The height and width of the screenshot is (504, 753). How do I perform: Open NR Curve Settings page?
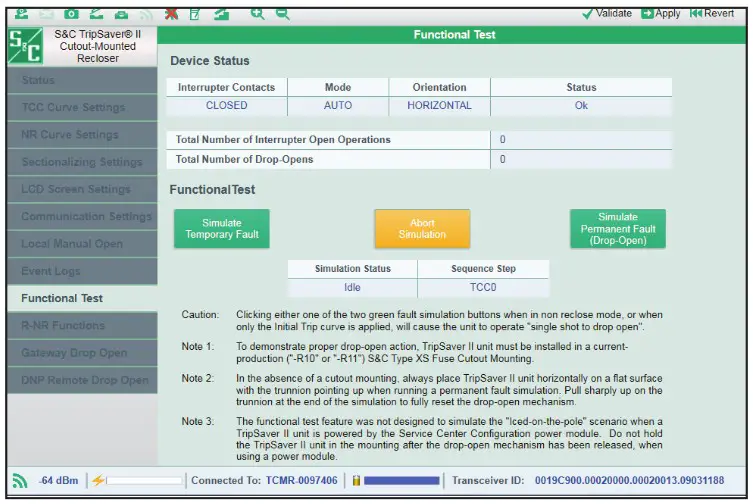tap(83, 135)
